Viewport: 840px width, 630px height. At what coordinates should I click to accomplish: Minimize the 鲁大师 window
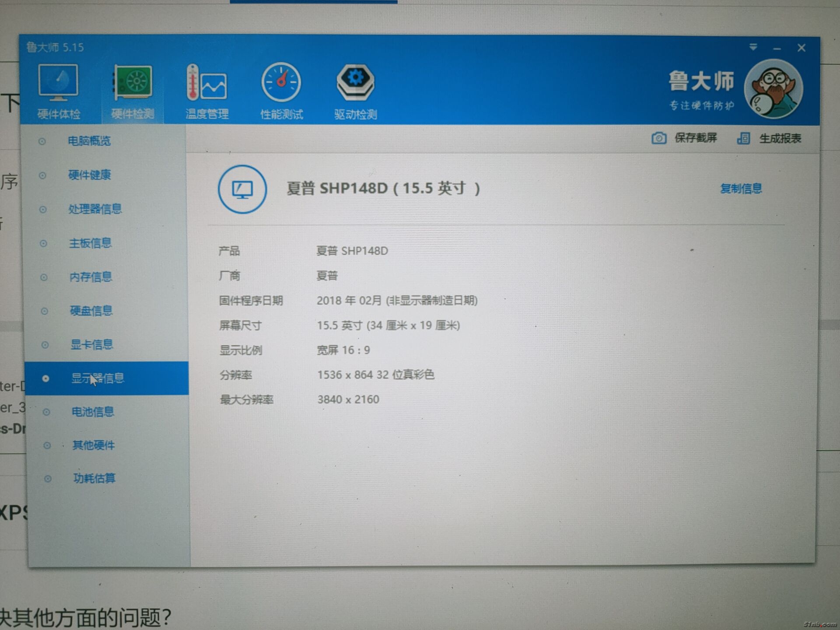pyautogui.click(x=777, y=49)
